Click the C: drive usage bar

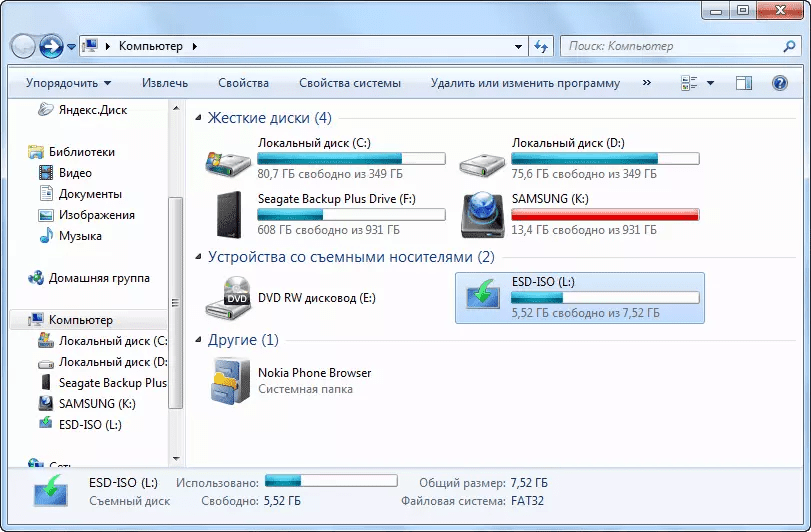(351, 158)
